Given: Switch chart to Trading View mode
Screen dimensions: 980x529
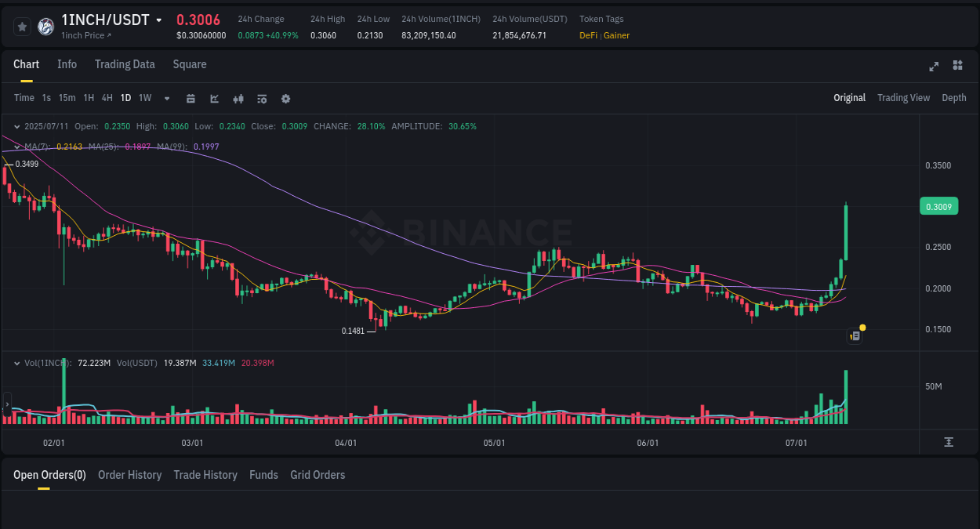Looking at the screenshot, I should click(x=903, y=98).
